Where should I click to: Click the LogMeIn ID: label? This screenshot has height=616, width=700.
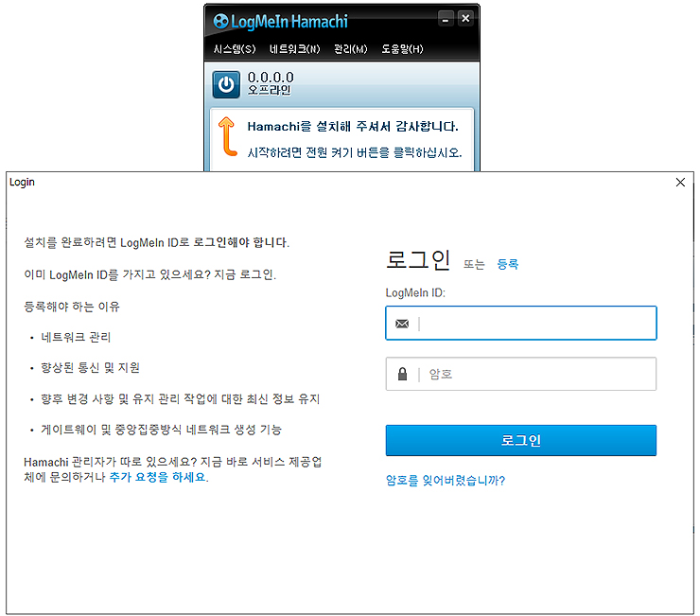coord(415,293)
